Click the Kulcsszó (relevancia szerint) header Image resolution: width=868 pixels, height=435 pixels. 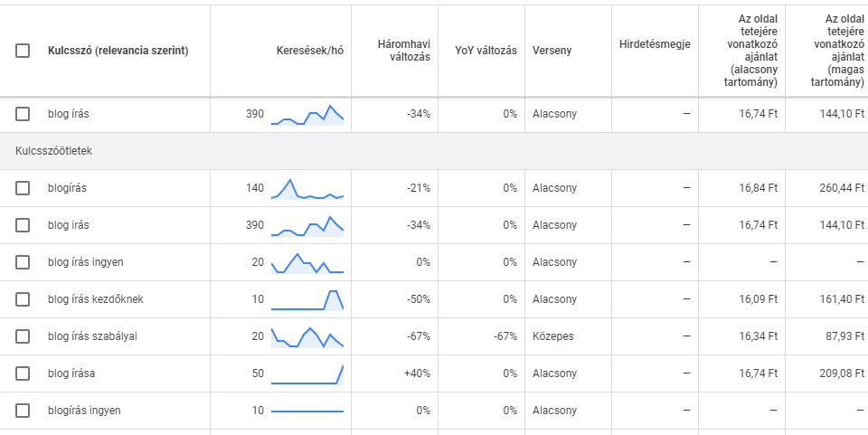click(x=118, y=51)
